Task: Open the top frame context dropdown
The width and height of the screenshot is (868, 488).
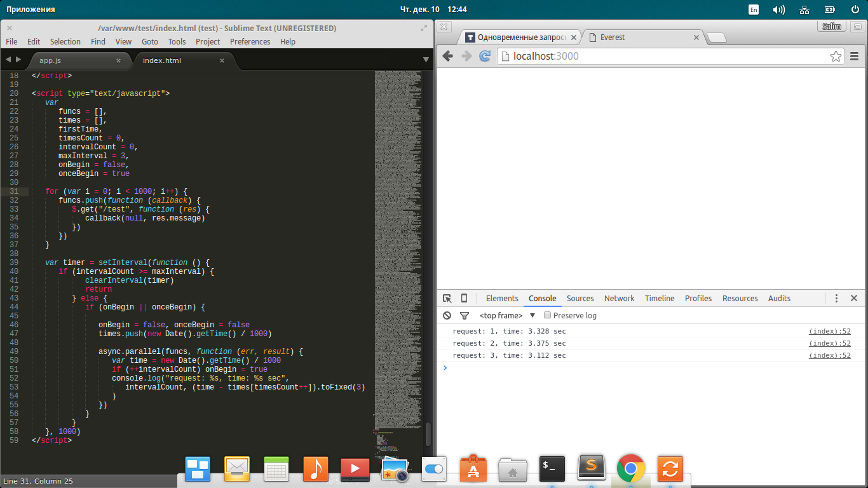Action: (507, 315)
